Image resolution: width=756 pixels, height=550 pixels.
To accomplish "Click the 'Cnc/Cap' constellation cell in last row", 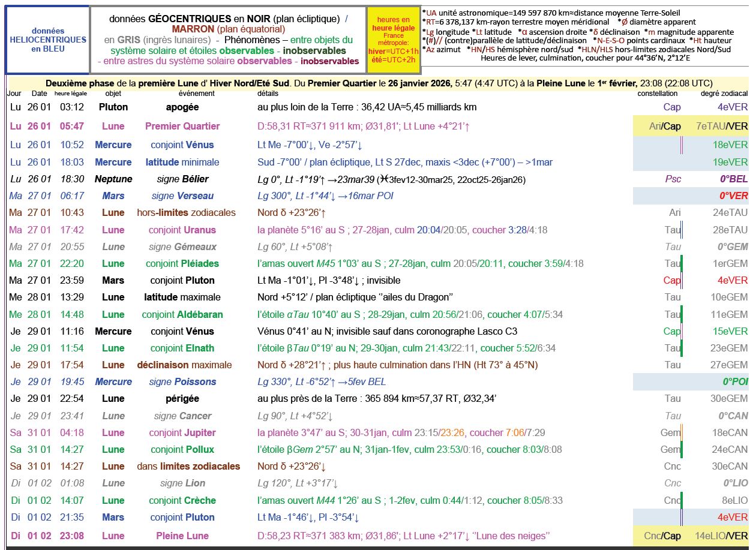I will coord(664,536).
